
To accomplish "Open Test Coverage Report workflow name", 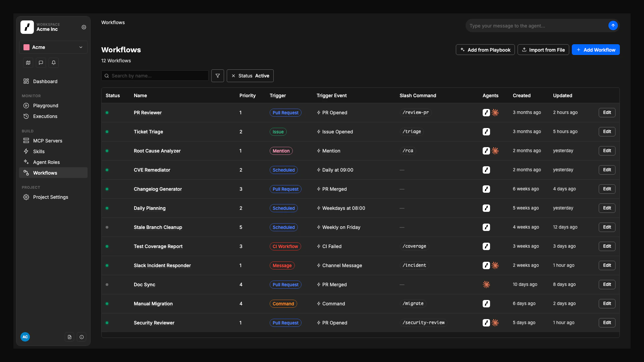I will pos(158,246).
